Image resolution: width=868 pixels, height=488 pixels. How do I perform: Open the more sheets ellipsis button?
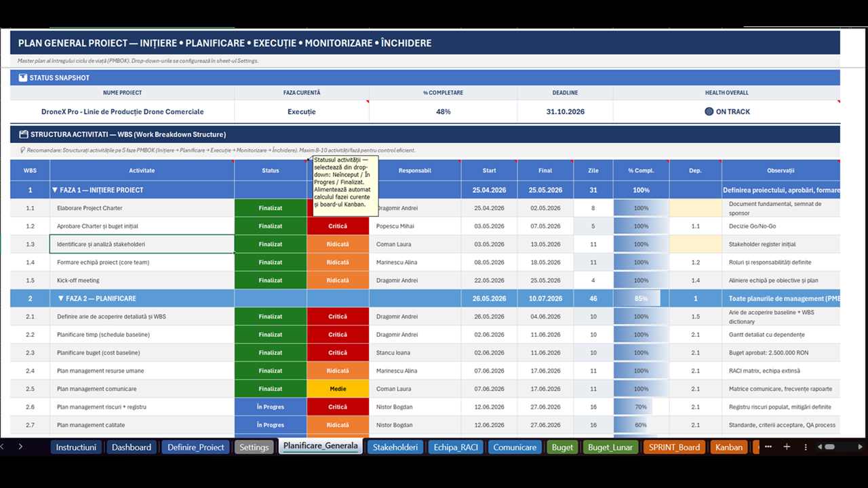click(x=768, y=447)
